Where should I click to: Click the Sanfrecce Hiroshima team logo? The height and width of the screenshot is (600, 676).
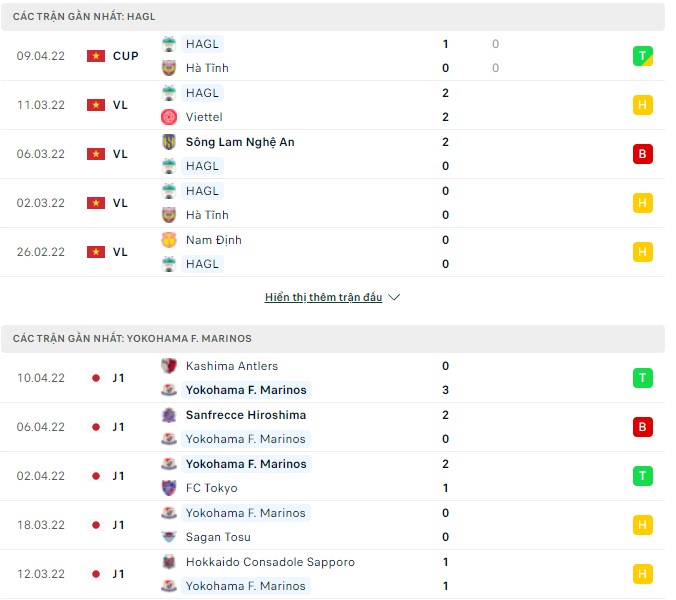pos(169,415)
